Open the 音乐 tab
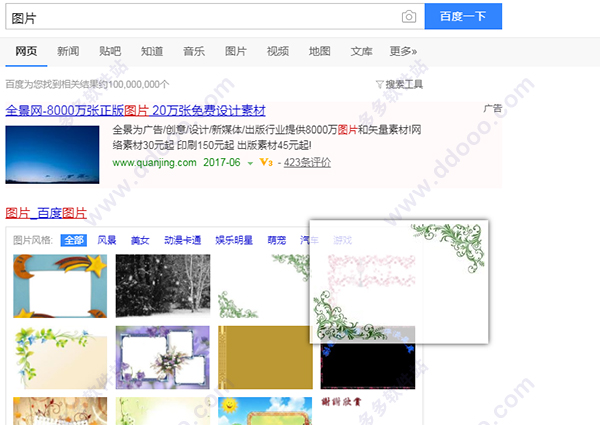Viewport: 600px width, 425px height. point(194,51)
